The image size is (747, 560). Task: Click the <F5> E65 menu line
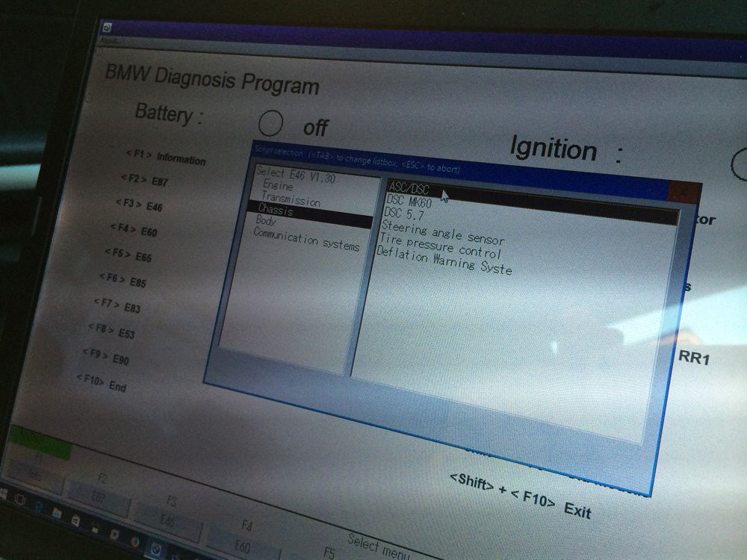pyautogui.click(x=128, y=255)
